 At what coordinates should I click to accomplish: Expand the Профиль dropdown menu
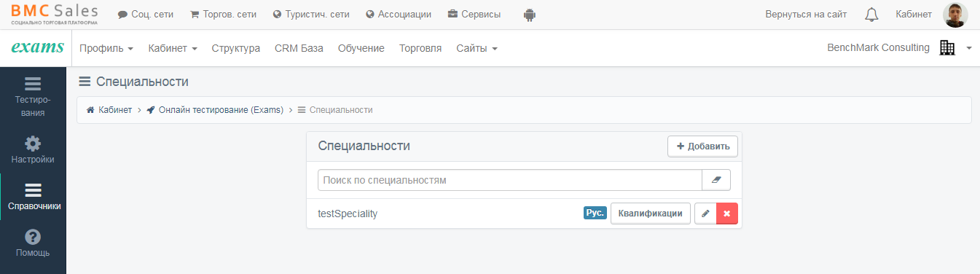pos(106,48)
